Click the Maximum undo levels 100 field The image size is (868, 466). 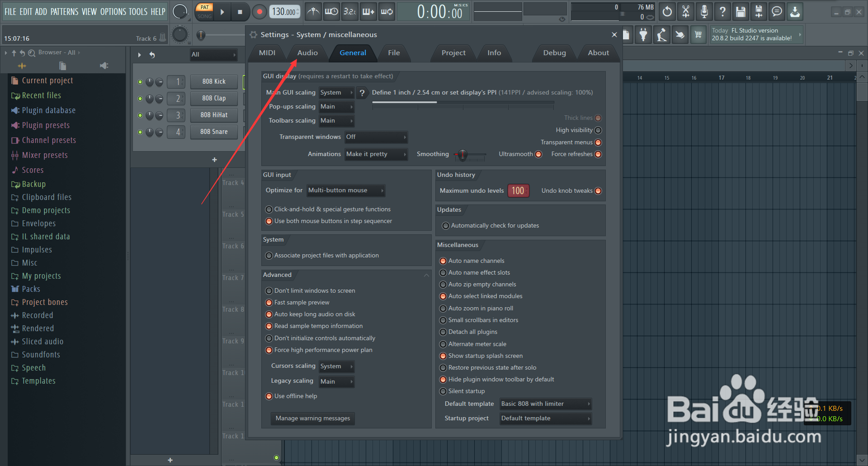(518, 191)
